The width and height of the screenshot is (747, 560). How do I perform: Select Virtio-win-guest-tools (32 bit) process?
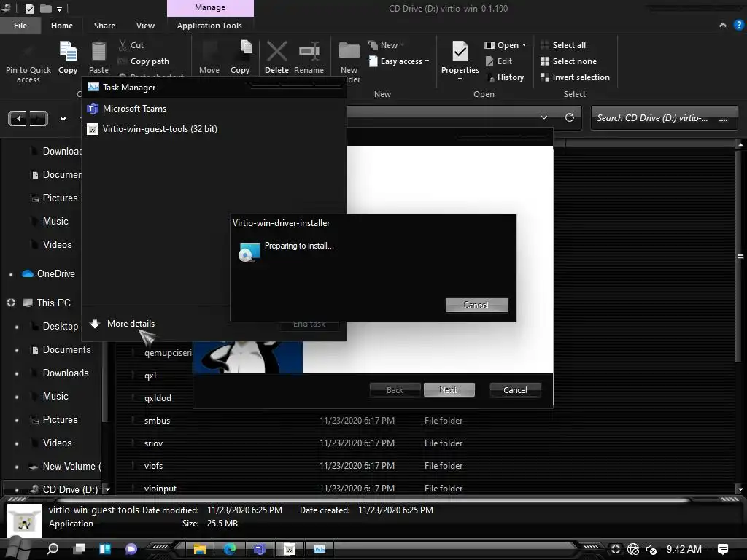pos(214,129)
